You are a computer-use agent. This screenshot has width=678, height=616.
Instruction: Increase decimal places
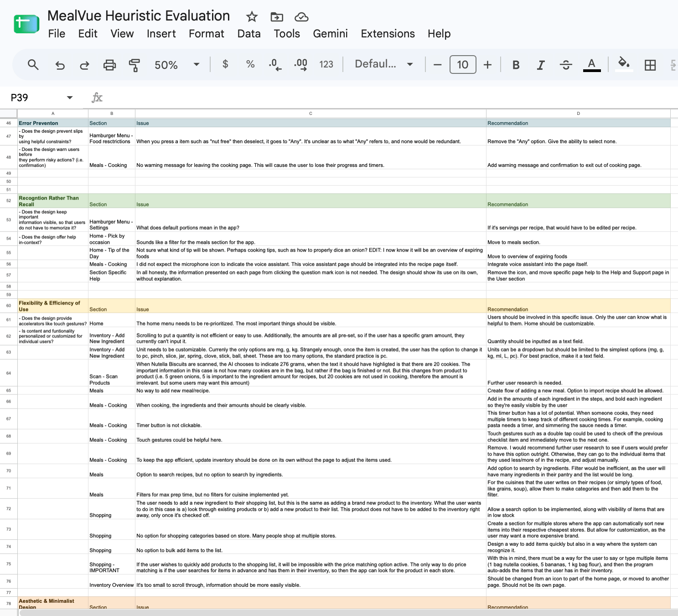click(300, 64)
